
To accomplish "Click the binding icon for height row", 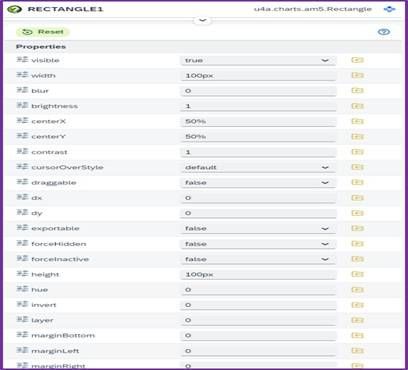I will [357, 275].
